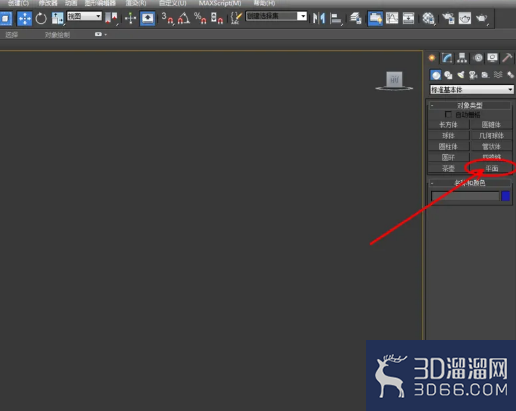Click the 管状体 button

491,146
